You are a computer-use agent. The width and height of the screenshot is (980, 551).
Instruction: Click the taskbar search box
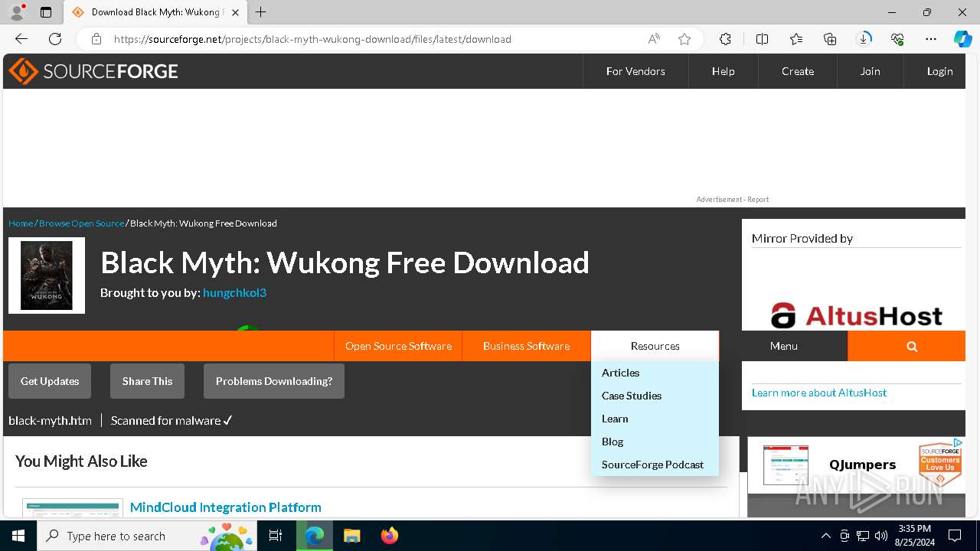point(145,536)
